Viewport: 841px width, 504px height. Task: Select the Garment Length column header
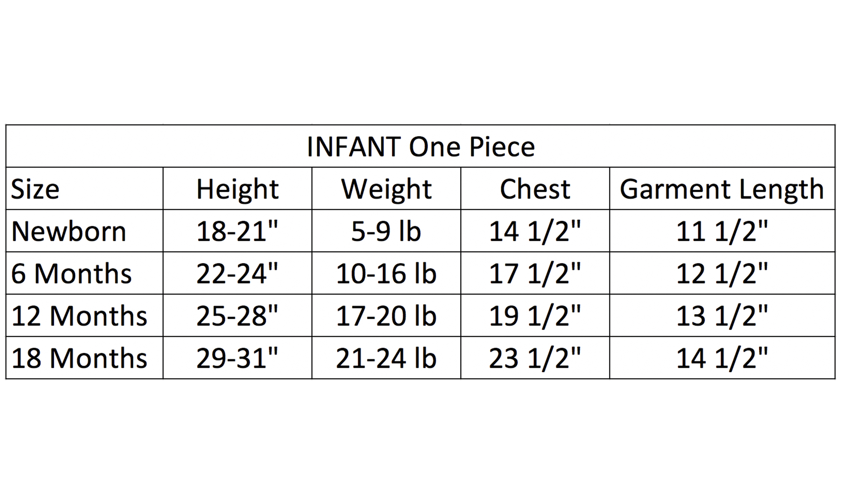pos(722,189)
